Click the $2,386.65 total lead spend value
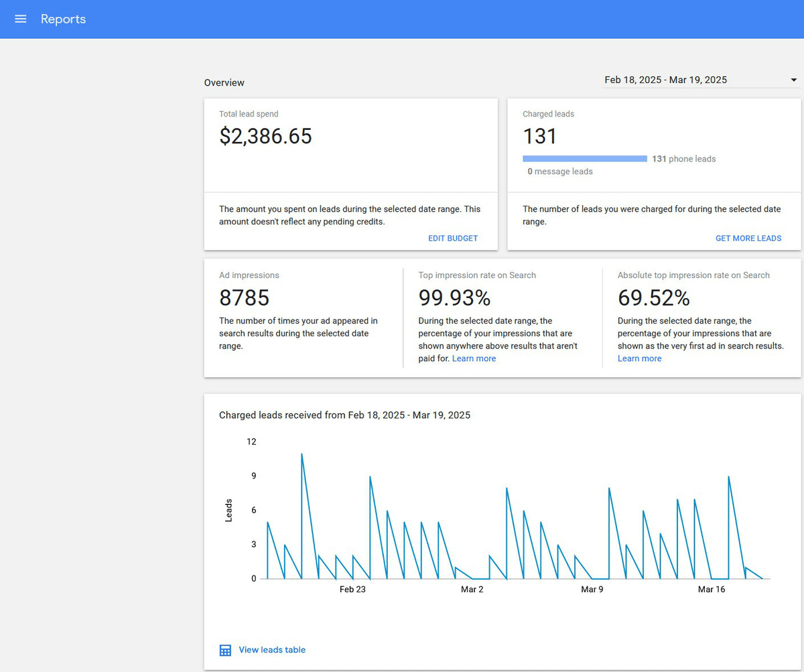This screenshot has width=804, height=672. pos(266,136)
